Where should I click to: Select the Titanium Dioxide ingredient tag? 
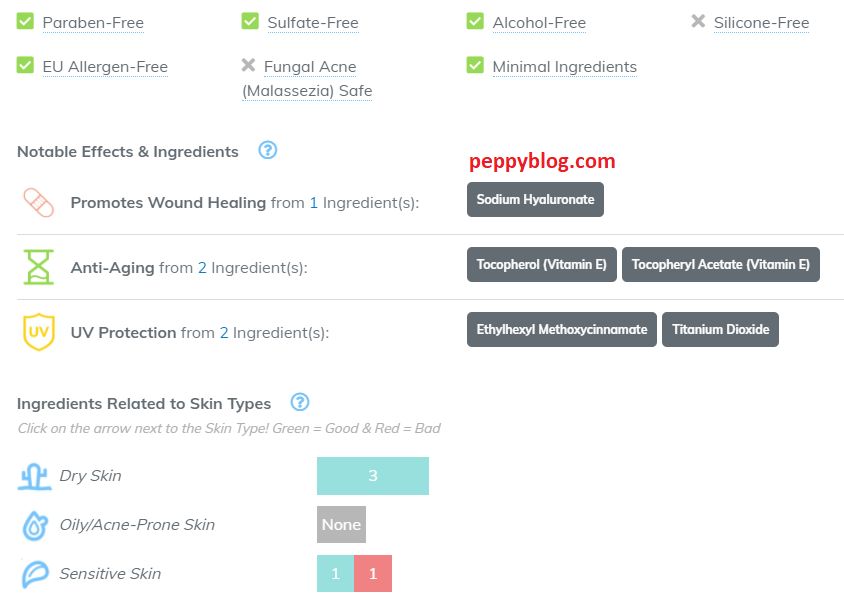pyautogui.click(x=720, y=329)
